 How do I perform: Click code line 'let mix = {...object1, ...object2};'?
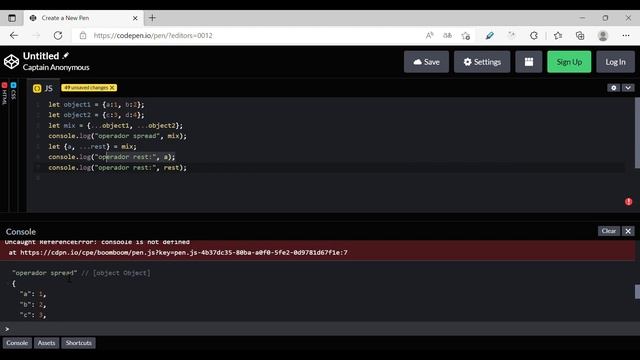[116, 125]
